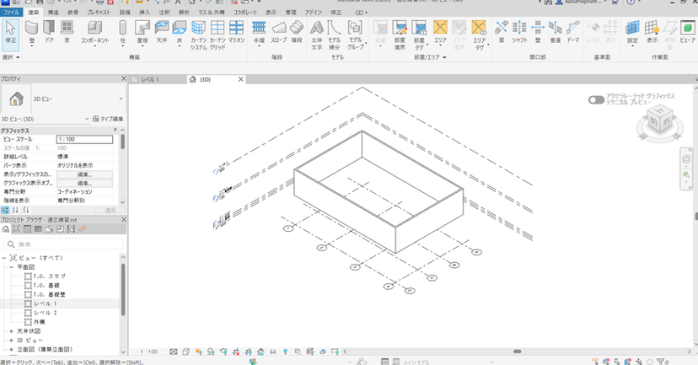698x365 pixels.
Task: Activate the ドア (Door) tool
Action: click(49, 32)
